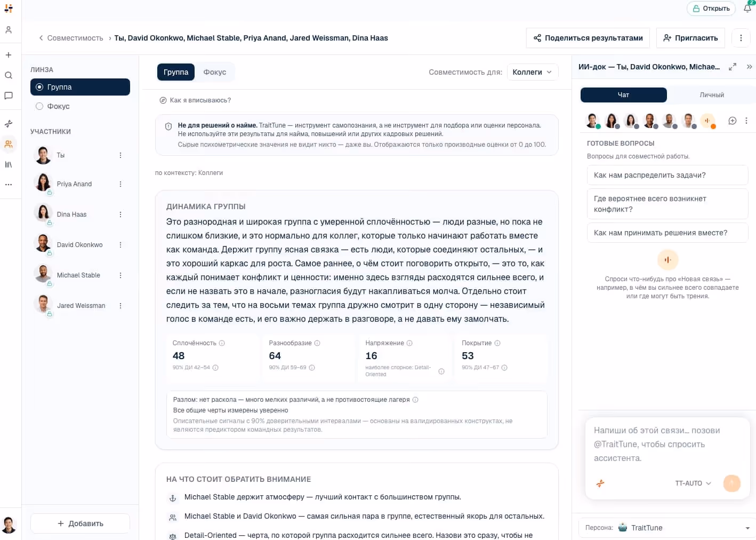The height and width of the screenshot is (540, 756).
Task: Open options menu for Priya Anand
Action: (120, 184)
